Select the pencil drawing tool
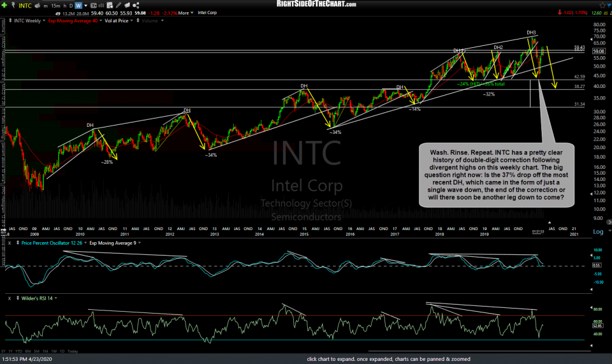 (x=119, y=6)
